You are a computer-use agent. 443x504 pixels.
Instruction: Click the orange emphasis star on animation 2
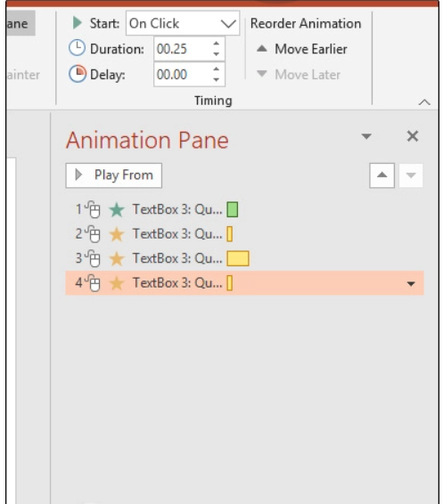click(117, 234)
